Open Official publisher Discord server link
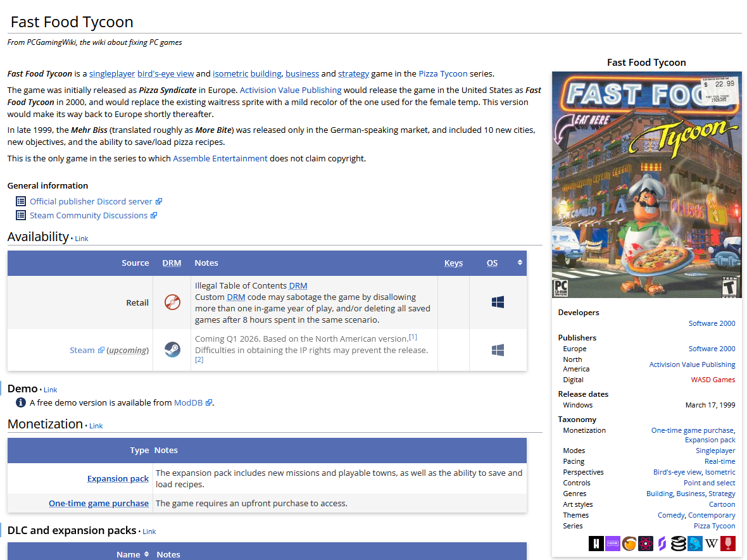The width and height of the screenshot is (747, 560). point(91,201)
